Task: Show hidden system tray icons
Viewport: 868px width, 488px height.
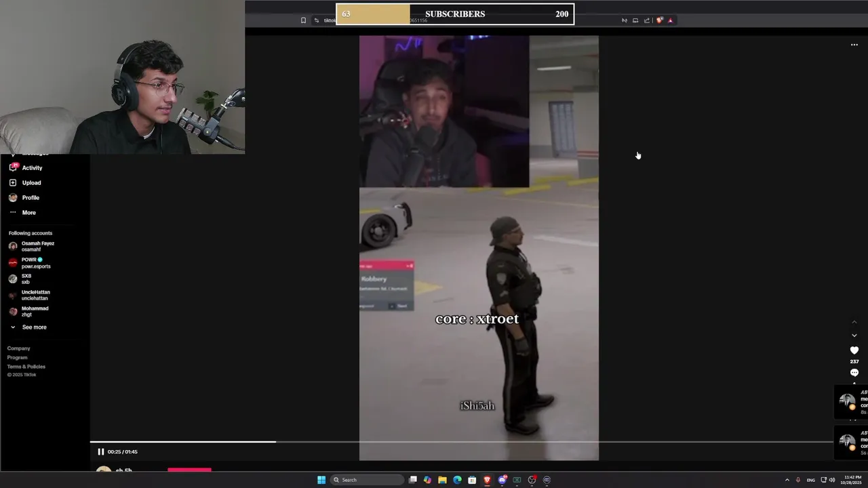Action: pyautogui.click(x=787, y=480)
